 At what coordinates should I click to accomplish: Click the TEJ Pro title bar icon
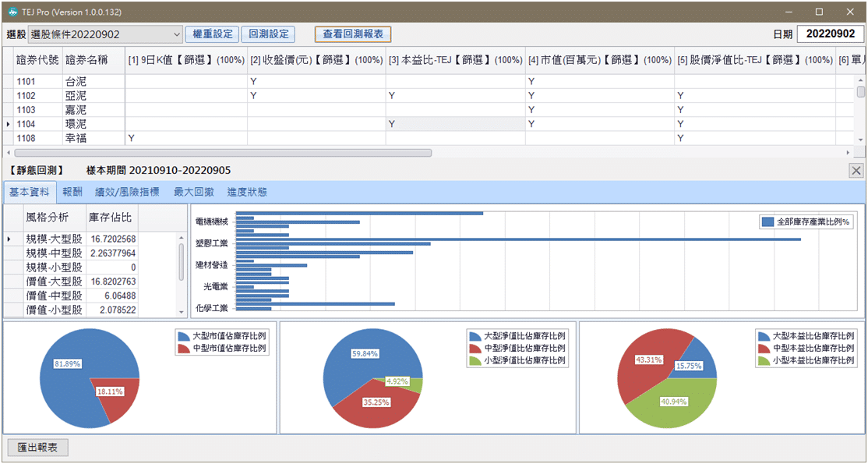pyautogui.click(x=12, y=11)
